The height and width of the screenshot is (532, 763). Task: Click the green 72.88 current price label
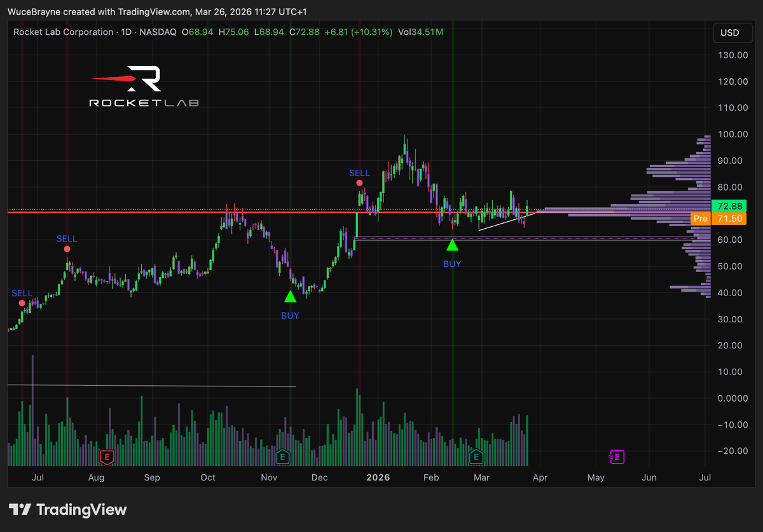pyautogui.click(x=729, y=207)
